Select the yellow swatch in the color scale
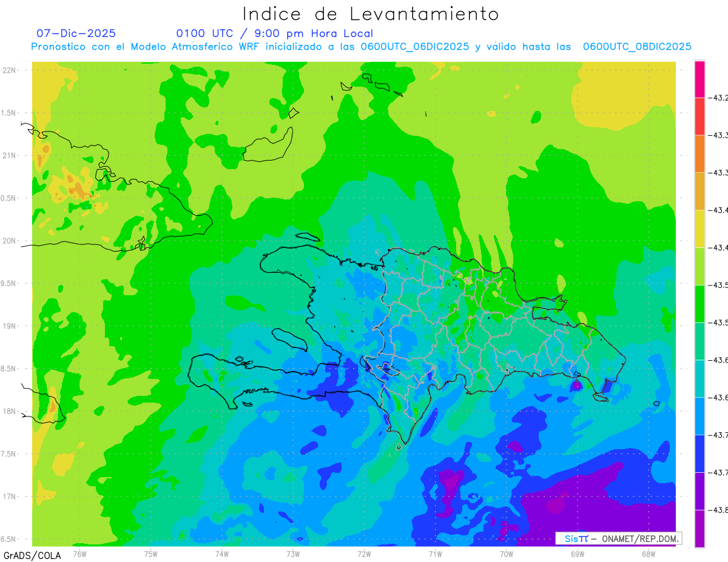728x562 pixels. point(699,229)
